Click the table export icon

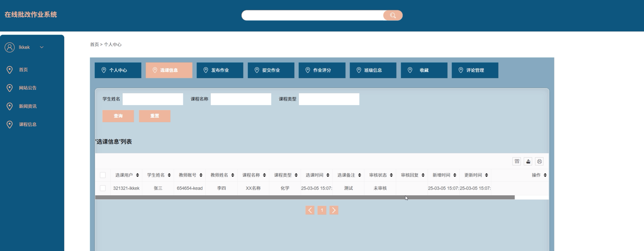pos(528,161)
